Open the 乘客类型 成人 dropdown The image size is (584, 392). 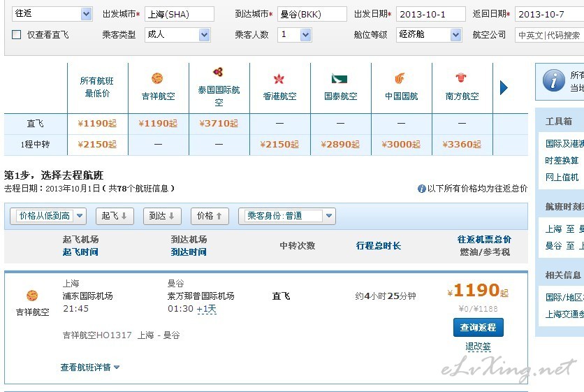click(x=204, y=35)
